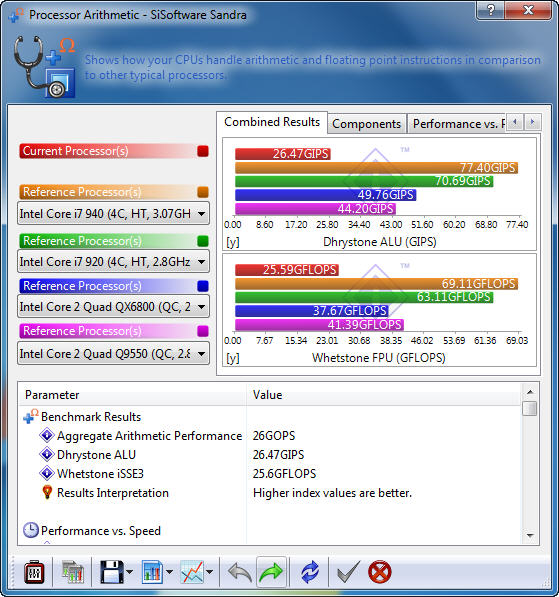Click the Benchmark Results section icon
The image size is (559, 597).
[x=31, y=417]
